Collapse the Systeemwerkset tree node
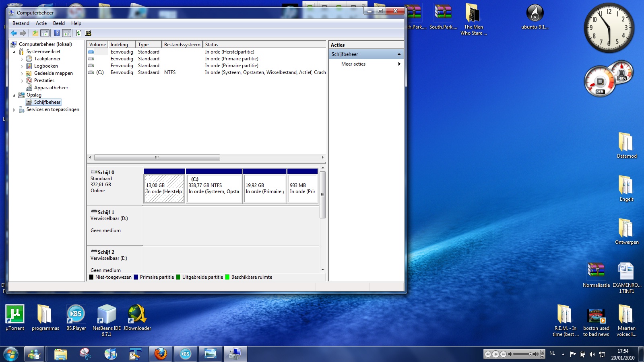This screenshot has height=362, width=644. [x=14, y=52]
